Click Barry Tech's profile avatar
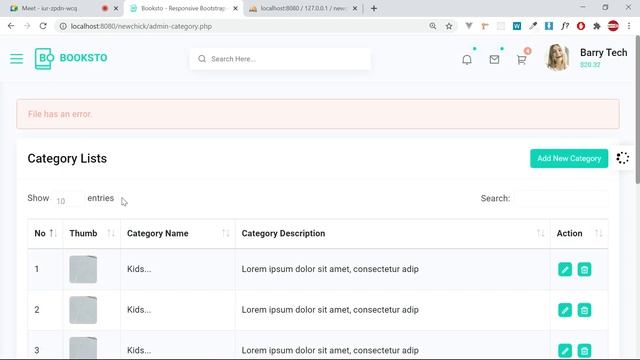This screenshot has height=360, width=640. pos(558,58)
